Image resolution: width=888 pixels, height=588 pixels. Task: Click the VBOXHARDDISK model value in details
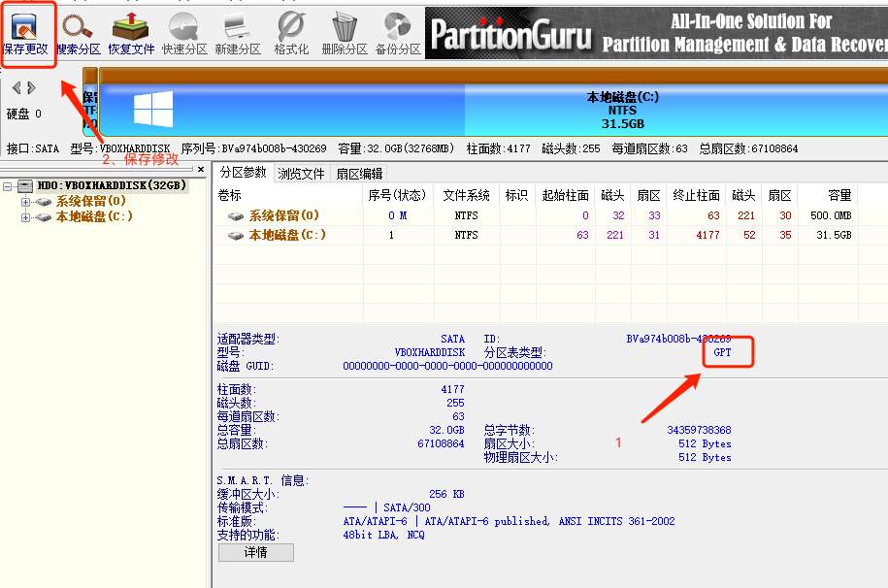tap(429, 352)
